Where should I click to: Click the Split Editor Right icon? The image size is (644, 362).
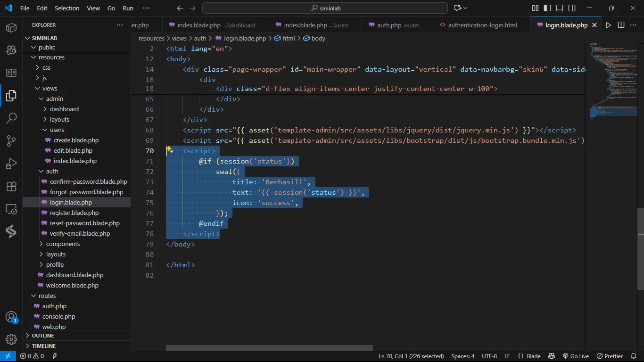(621, 25)
